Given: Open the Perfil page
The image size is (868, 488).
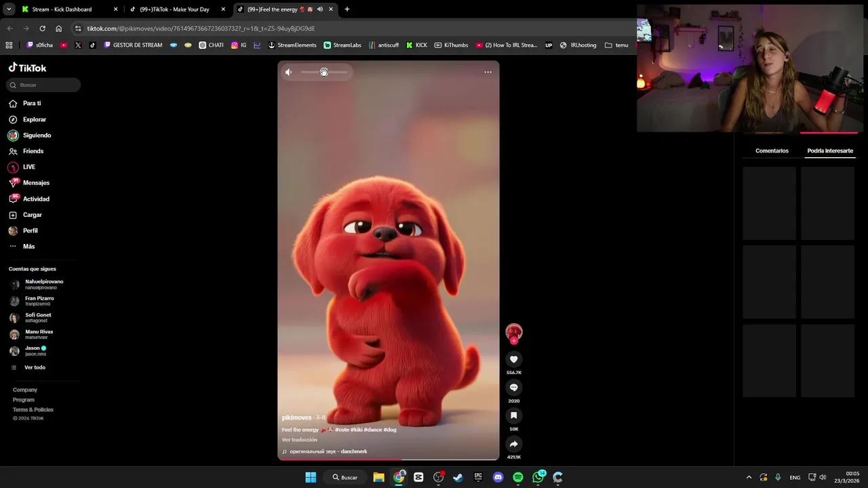Looking at the screenshot, I should (x=31, y=230).
